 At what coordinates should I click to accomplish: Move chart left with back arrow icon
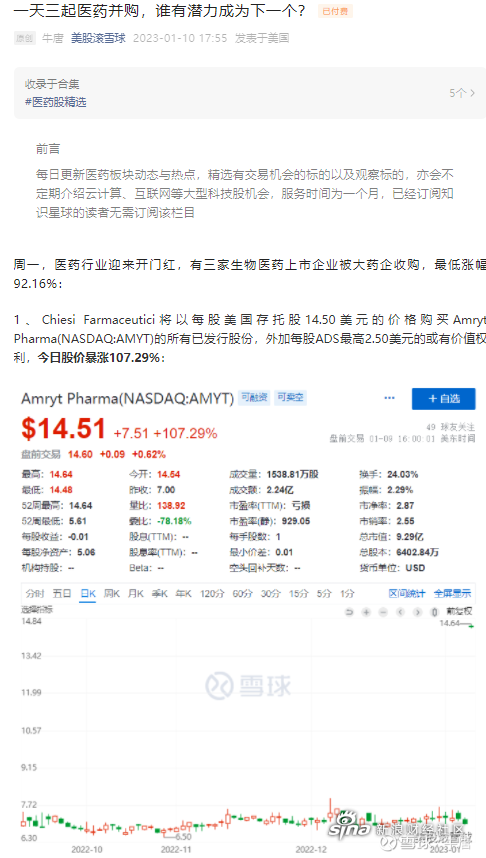[x=400, y=612]
